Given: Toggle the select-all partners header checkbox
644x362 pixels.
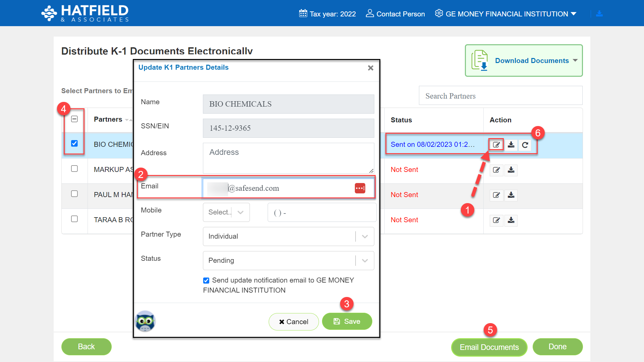Looking at the screenshot, I should click(74, 119).
